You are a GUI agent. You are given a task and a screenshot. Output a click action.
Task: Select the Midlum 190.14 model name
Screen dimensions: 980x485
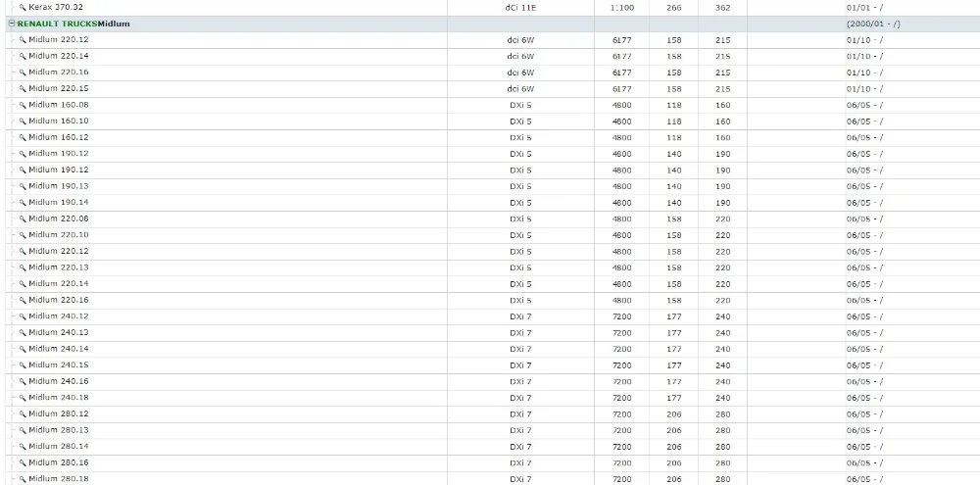pyautogui.click(x=59, y=202)
